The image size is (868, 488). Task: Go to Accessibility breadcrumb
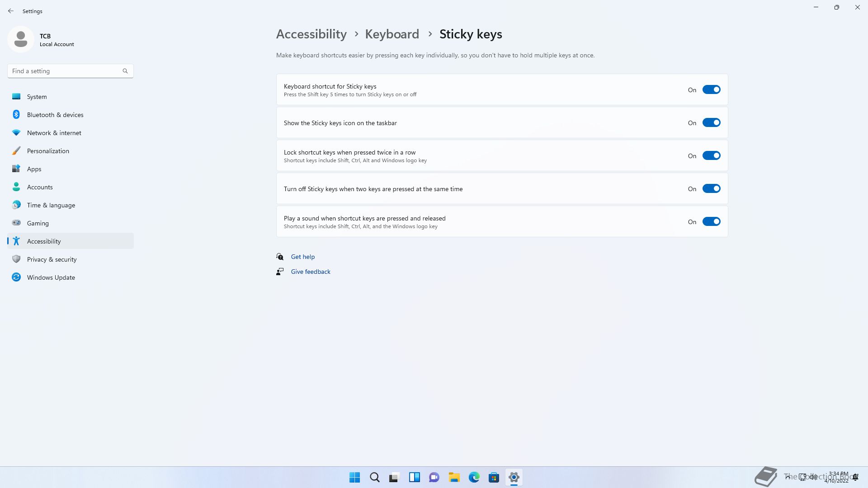click(311, 34)
